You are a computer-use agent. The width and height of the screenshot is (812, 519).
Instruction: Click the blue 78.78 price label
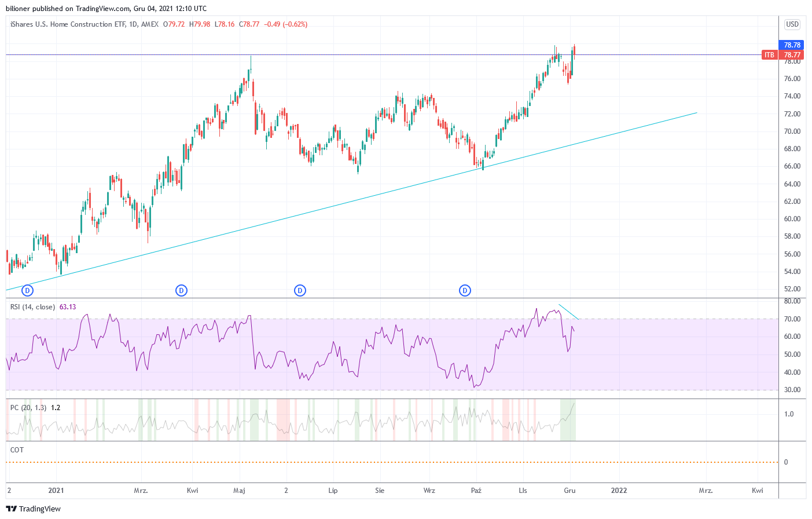[792, 45]
